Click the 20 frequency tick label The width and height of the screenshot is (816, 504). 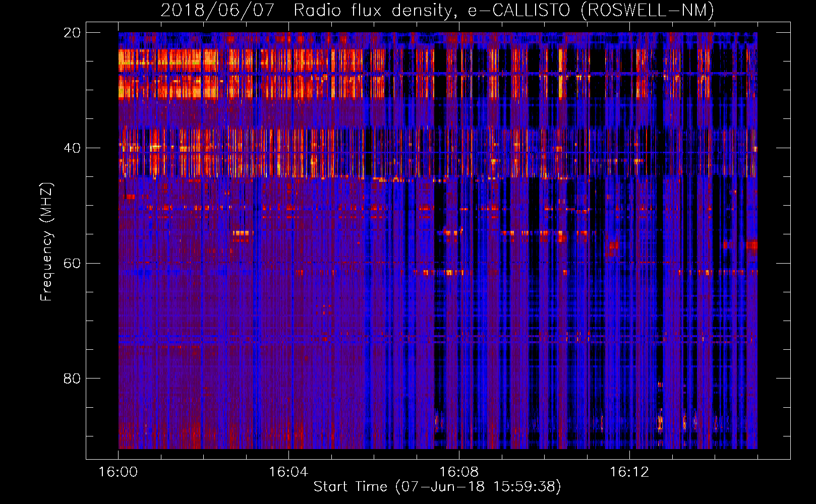(x=72, y=33)
